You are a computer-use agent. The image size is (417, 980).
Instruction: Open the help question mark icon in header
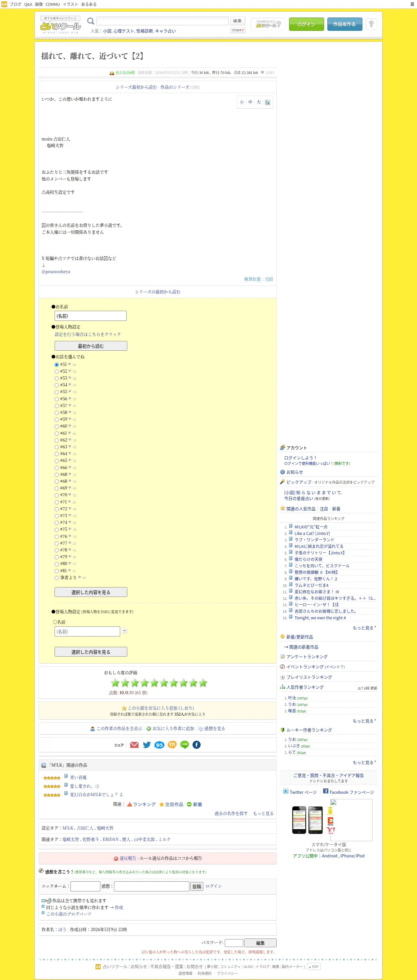click(x=371, y=24)
